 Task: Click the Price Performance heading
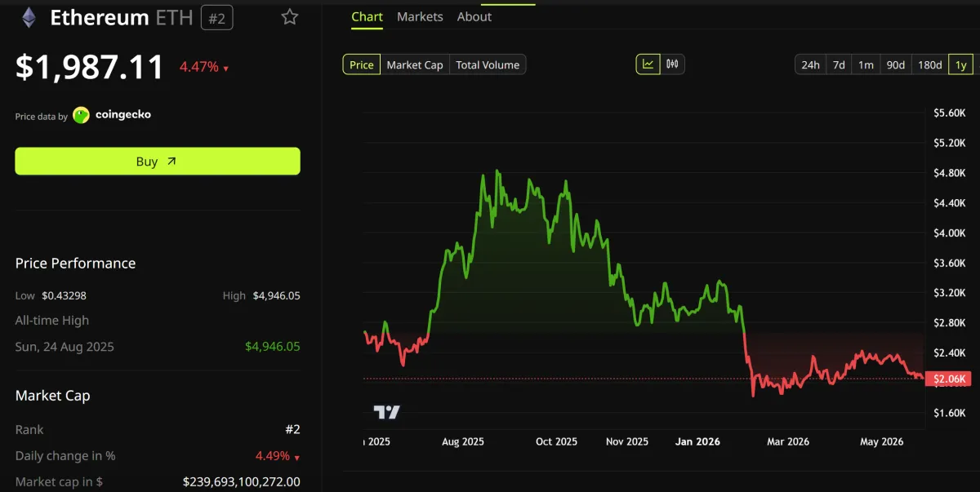tap(76, 264)
